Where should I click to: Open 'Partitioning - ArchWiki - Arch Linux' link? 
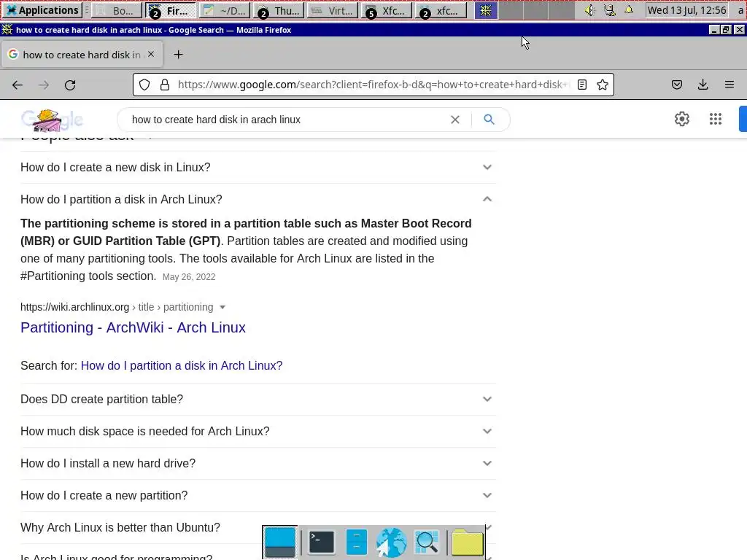(x=133, y=327)
